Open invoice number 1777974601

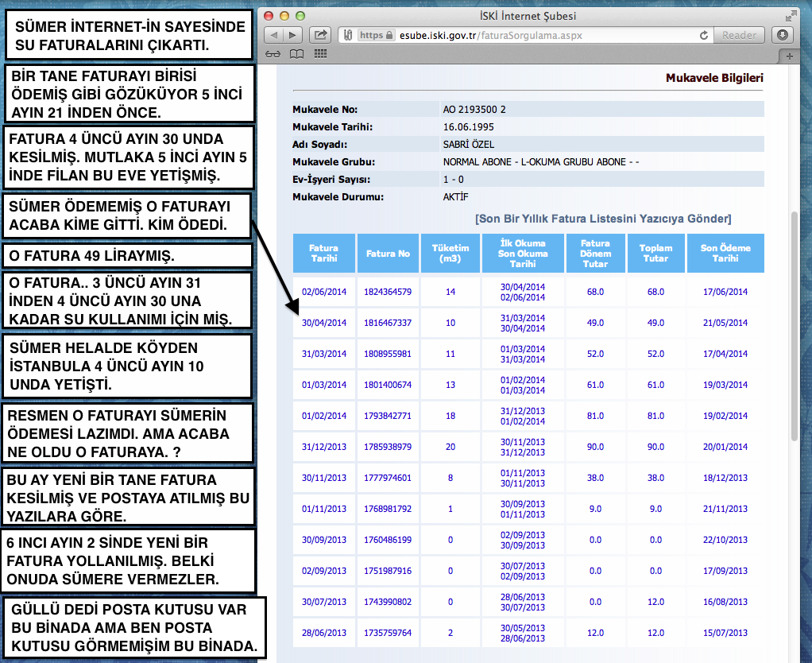coord(388,478)
